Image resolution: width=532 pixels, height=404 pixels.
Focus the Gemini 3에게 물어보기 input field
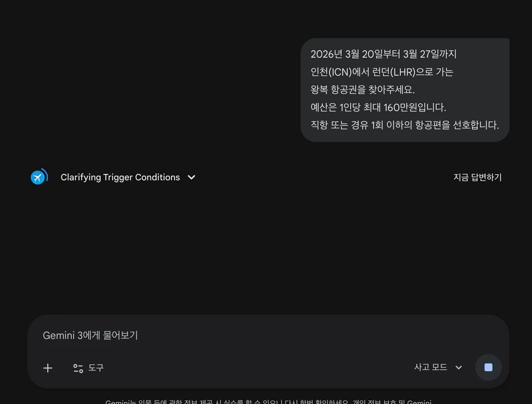click(268, 335)
